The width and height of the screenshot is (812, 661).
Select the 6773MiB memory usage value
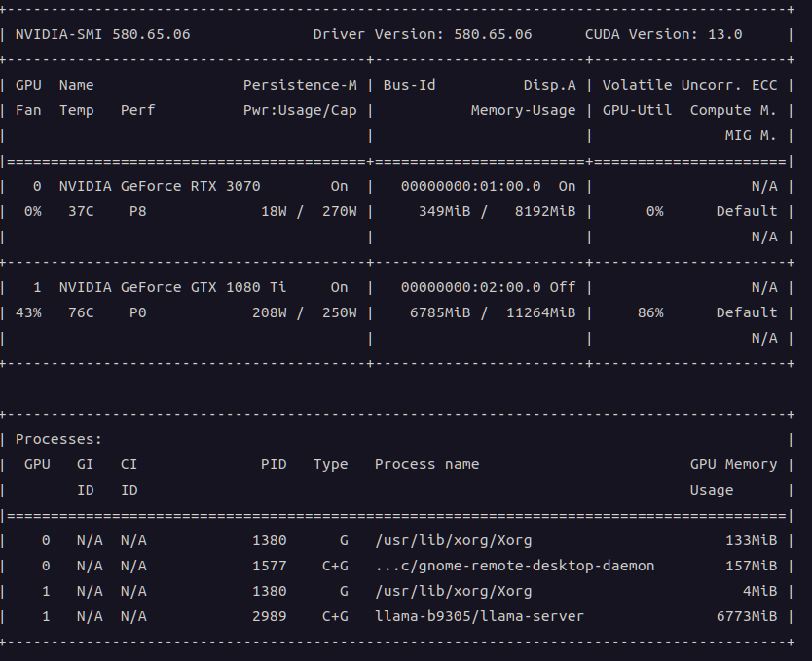[747, 616]
